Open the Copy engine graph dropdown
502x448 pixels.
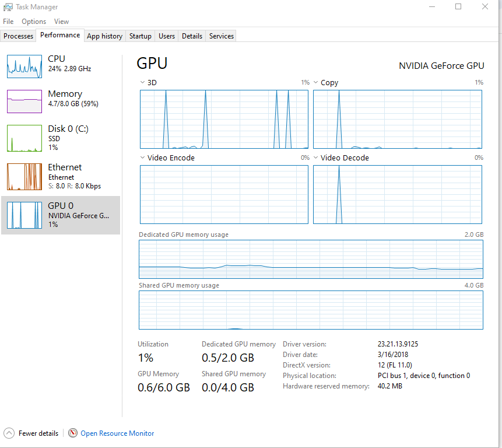click(316, 83)
